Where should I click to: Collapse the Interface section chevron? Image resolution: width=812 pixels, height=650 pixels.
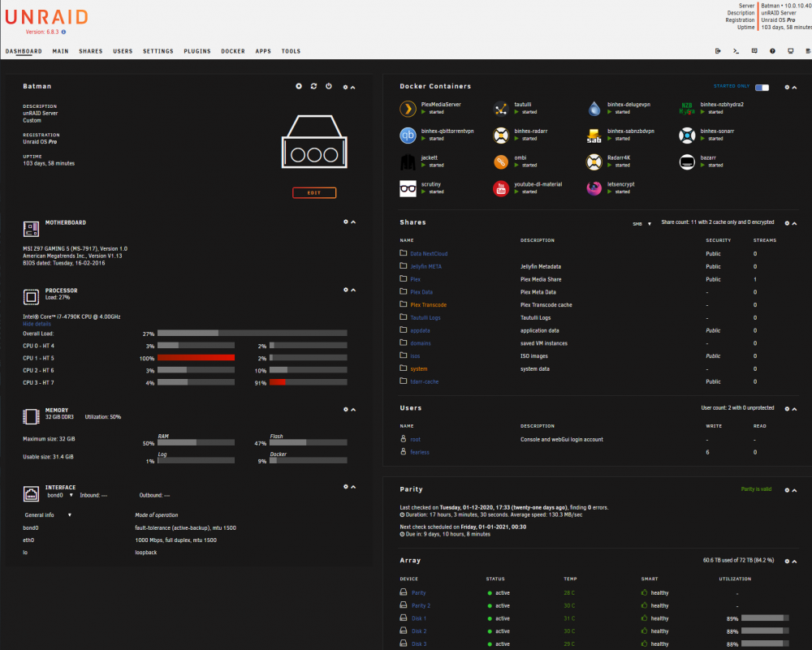coord(353,487)
